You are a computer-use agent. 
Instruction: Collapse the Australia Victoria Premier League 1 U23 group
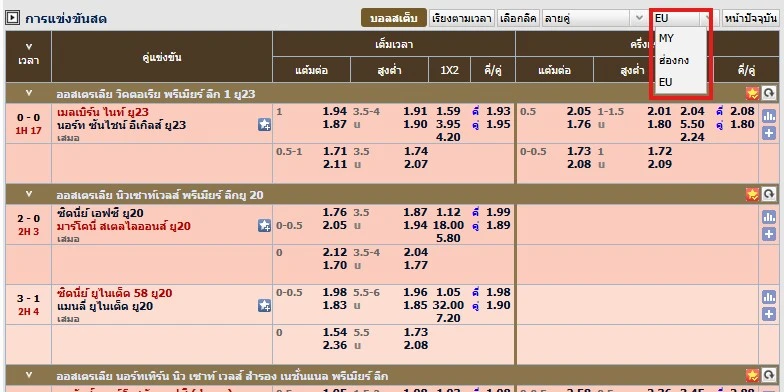click(28, 93)
